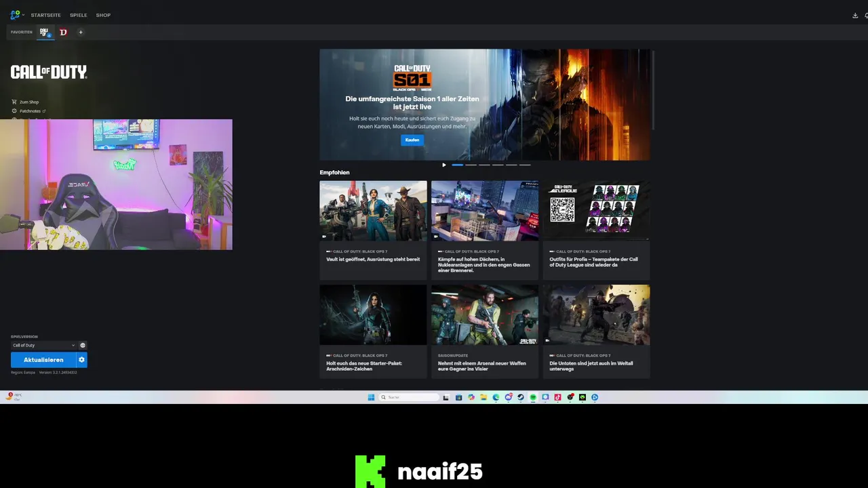
Task: Open TikTok from the taskbar
Action: pos(557,397)
